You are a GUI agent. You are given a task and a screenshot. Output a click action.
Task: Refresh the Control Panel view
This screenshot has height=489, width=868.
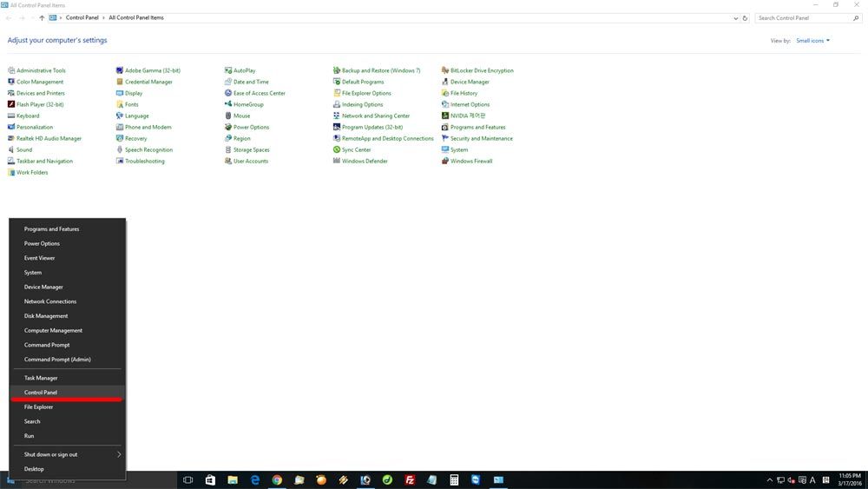pyautogui.click(x=745, y=18)
